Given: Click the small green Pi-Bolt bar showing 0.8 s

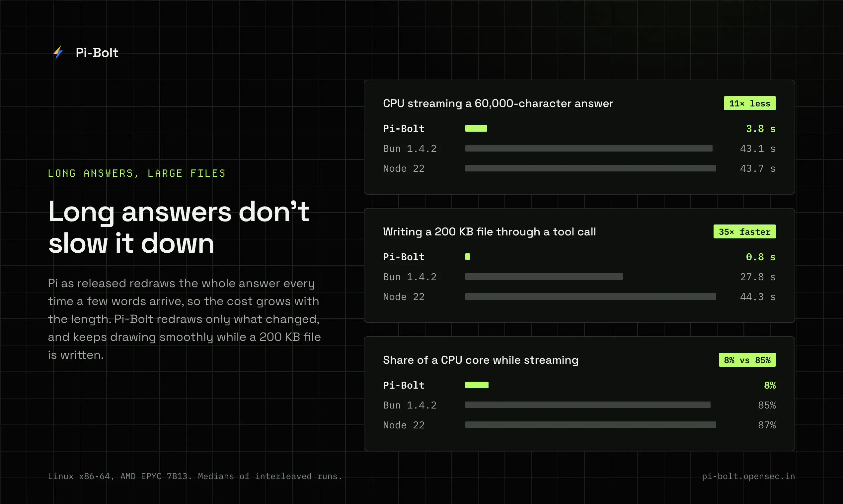Looking at the screenshot, I should [467, 257].
